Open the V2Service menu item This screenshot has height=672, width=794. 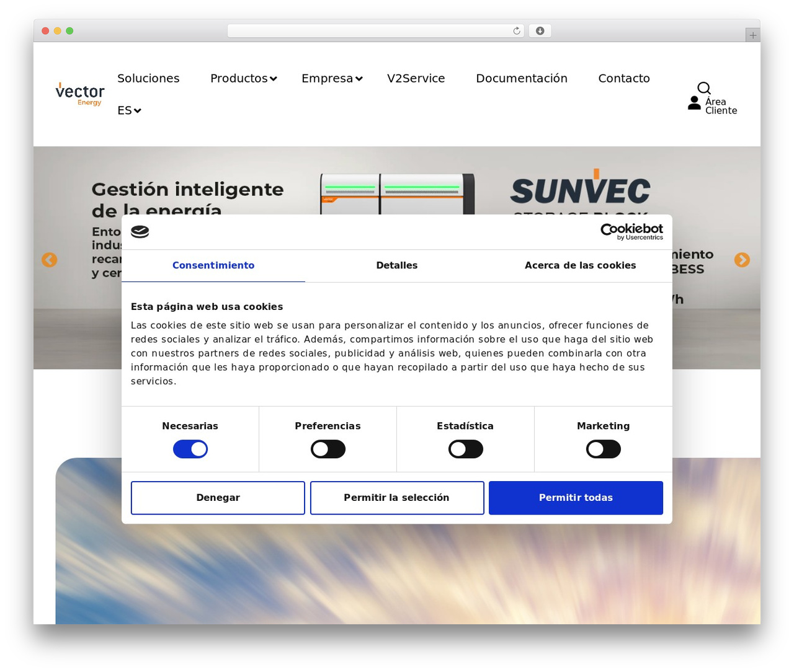[416, 78]
